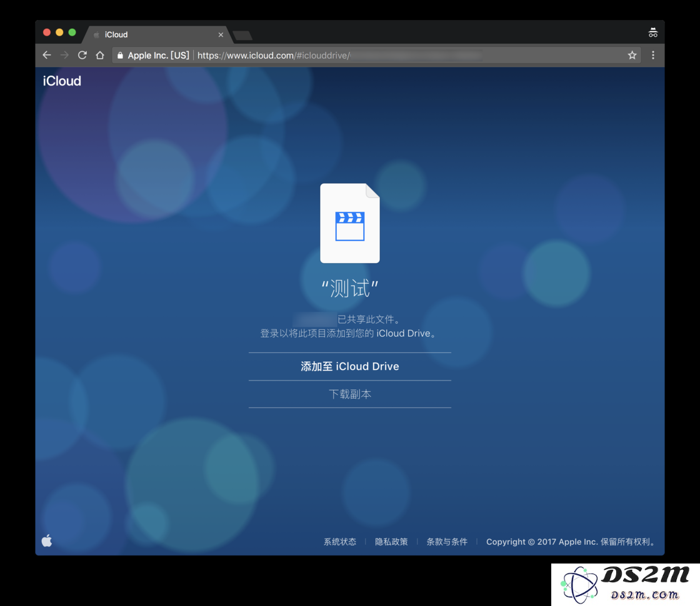Image resolution: width=700 pixels, height=606 pixels.
Task: Select the iCloud browser tab
Action: (157, 35)
